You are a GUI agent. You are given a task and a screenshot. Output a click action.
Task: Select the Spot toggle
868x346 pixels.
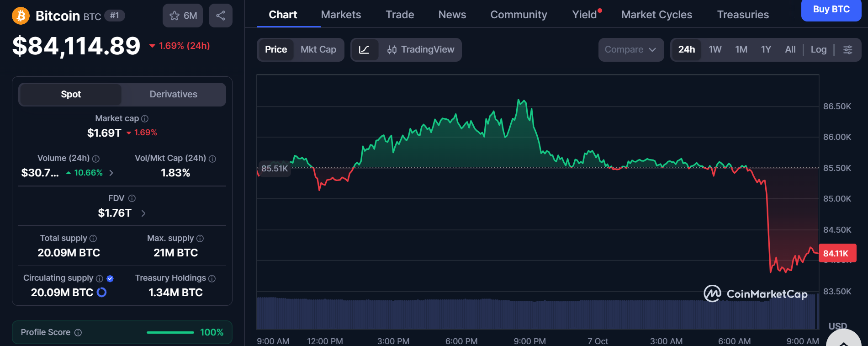coord(71,95)
